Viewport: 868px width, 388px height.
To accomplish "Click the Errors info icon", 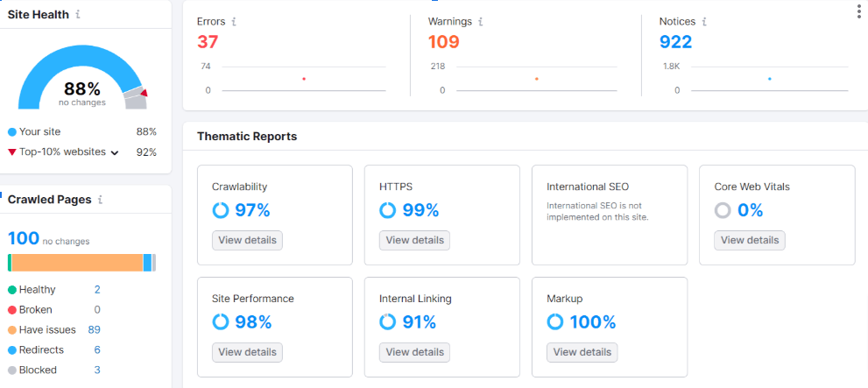I will tap(234, 22).
